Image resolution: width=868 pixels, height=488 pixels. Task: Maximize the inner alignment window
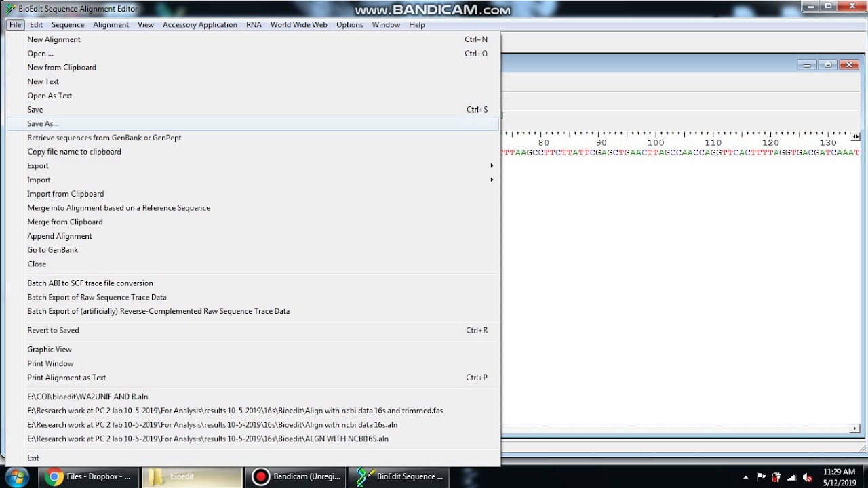(x=828, y=65)
